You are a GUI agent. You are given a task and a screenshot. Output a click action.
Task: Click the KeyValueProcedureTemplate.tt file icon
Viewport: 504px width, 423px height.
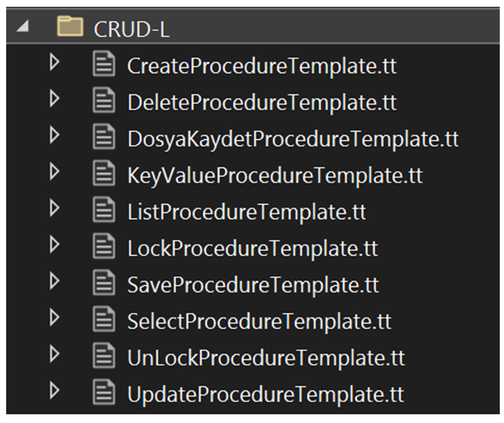(104, 173)
